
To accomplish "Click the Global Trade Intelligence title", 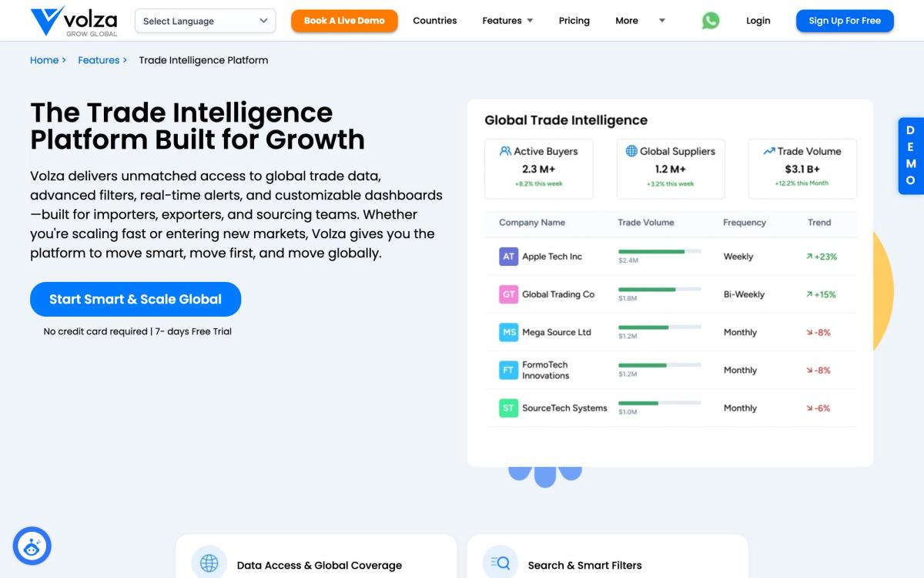I will tap(566, 120).
